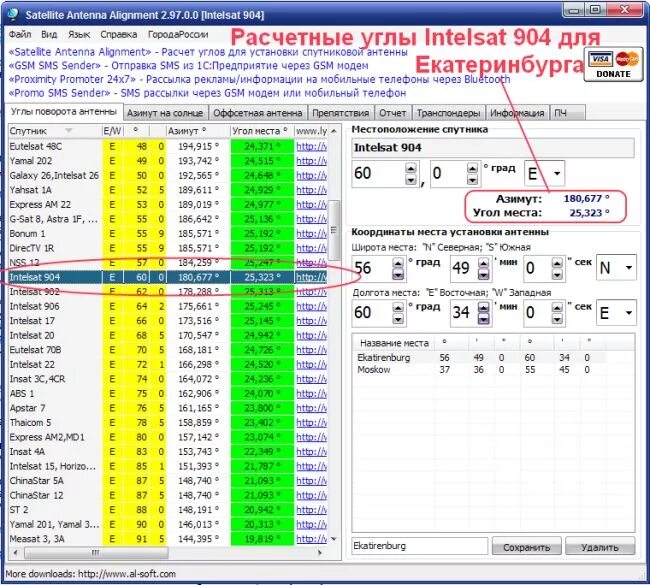
Task: Click the VISA MasterCard DONATE button
Action: 613,64
